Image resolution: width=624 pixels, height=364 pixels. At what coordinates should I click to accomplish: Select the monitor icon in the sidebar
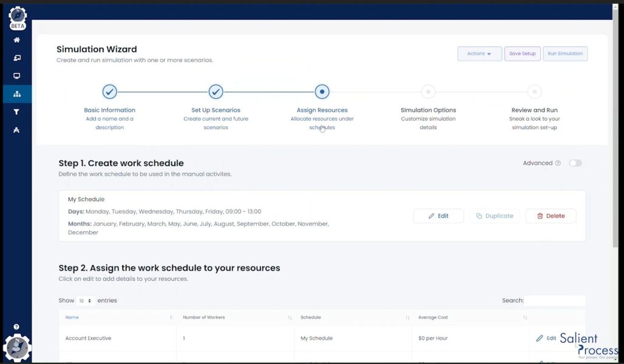click(x=16, y=76)
